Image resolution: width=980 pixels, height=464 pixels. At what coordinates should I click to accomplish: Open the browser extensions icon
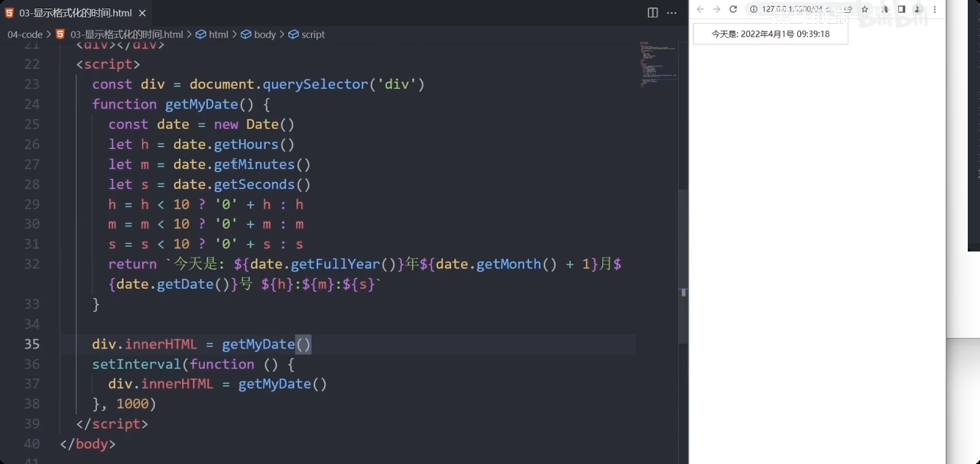pos(885,9)
